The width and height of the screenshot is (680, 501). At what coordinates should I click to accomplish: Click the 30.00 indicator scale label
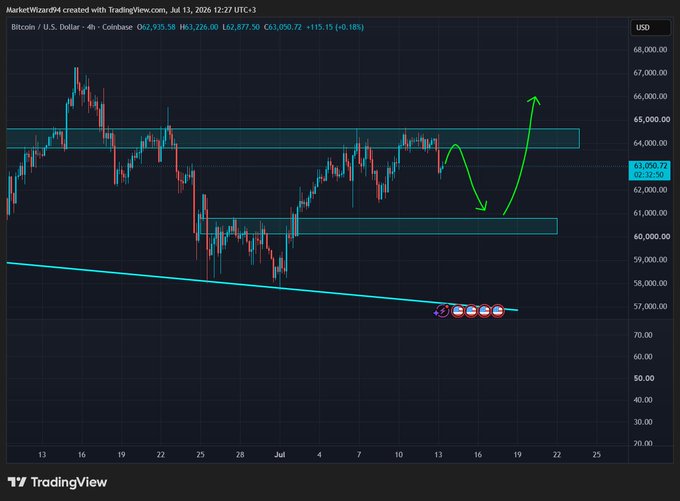tap(643, 422)
